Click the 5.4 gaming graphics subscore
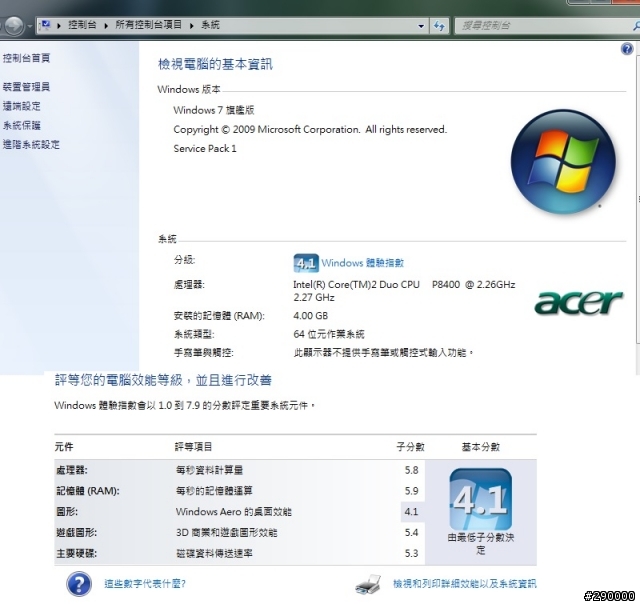This screenshot has height=604, width=640. point(411,533)
